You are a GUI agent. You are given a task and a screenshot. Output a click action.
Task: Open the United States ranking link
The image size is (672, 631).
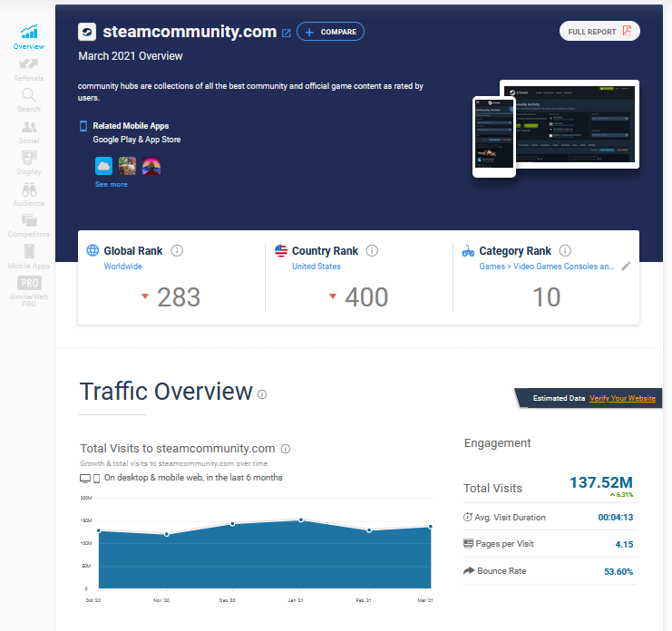317,266
